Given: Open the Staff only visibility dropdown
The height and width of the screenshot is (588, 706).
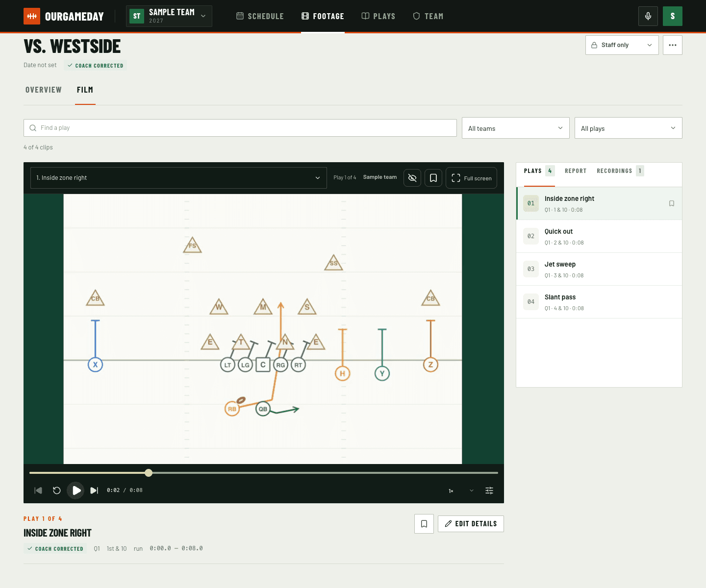Looking at the screenshot, I should coord(622,45).
